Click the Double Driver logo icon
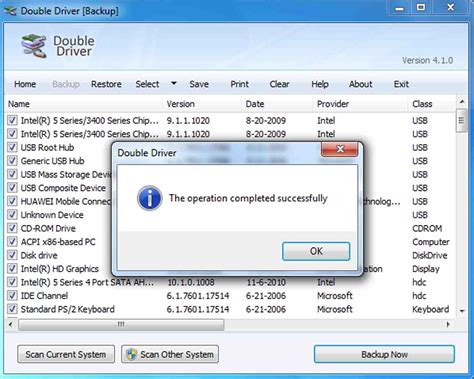Image resolution: width=474 pixels, height=379 pixels. coord(34,46)
